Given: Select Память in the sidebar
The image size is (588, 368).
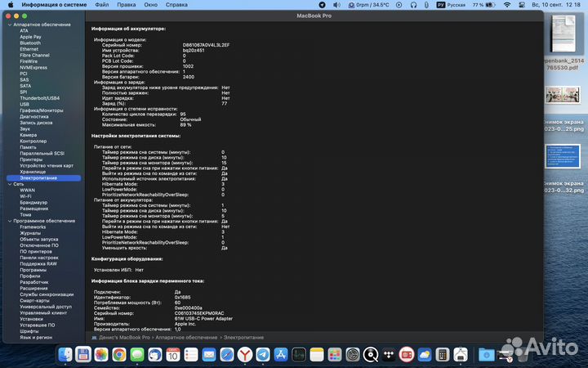Looking at the screenshot, I should pyautogui.click(x=28, y=147).
